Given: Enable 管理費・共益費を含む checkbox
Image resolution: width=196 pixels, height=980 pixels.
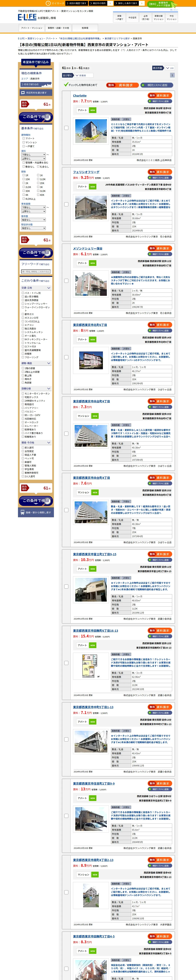Looking at the screenshot, I should [x=24, y=163].
